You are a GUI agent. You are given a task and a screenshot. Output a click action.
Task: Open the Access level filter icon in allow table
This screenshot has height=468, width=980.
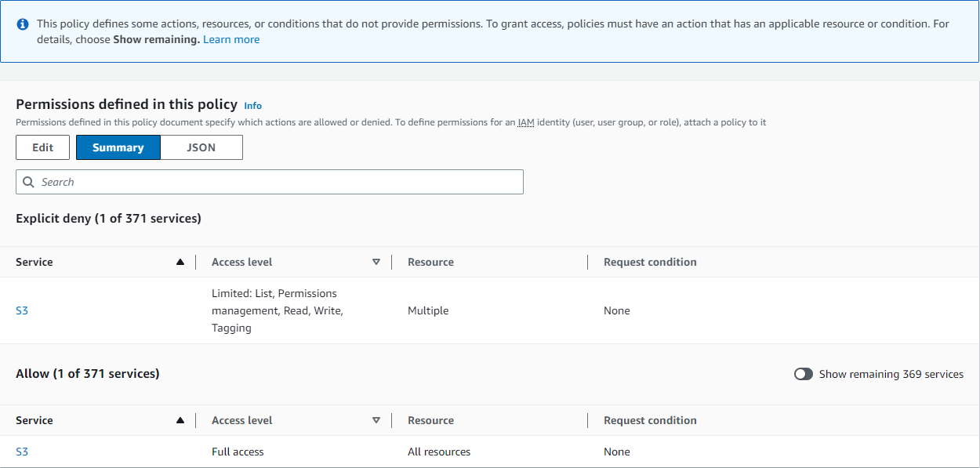click(x=376, y=420)
